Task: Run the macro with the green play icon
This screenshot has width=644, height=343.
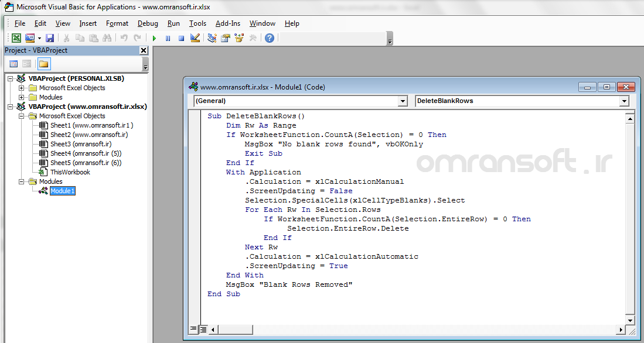Action: (x=155, y=38)
